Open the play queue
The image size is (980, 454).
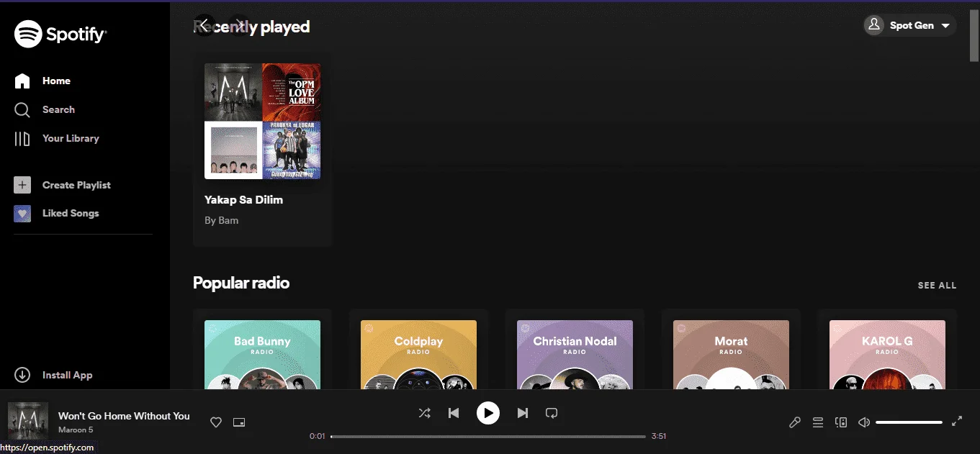(x=818, y=422)
